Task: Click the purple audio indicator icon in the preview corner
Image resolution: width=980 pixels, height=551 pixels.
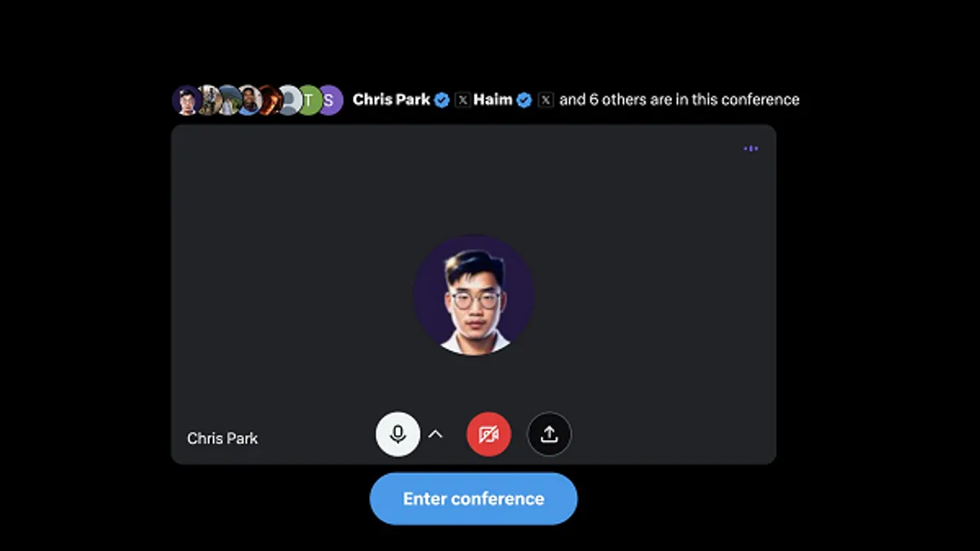Action: (751, 149)
